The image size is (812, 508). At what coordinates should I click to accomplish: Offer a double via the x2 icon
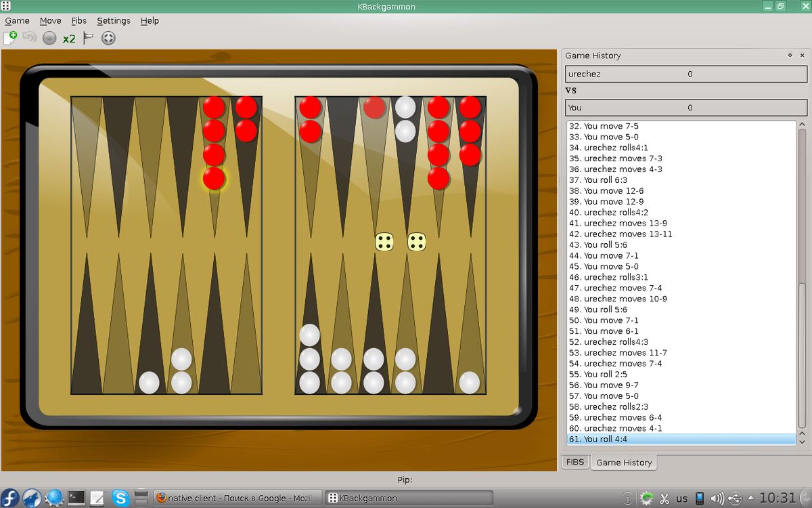[x=68, y=38]
